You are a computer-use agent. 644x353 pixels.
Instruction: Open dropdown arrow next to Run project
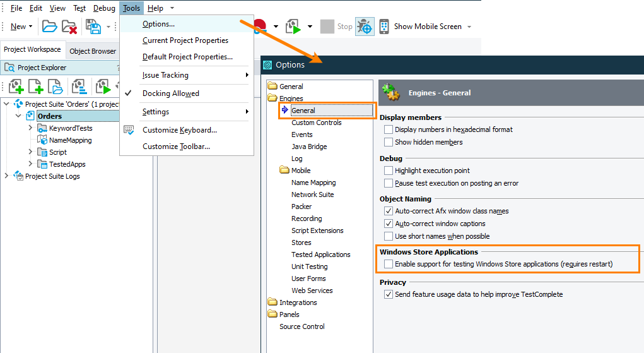pyautogui.click(x=310, y=27)
